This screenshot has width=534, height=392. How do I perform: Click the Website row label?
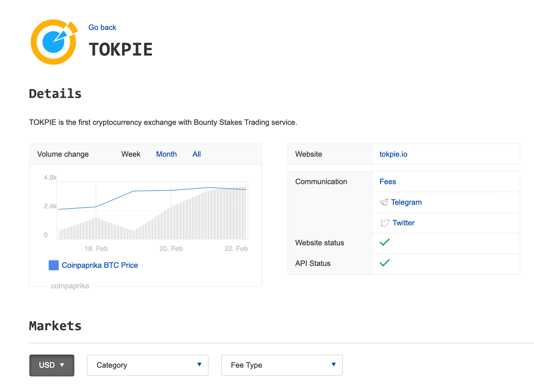coord(309,154)
